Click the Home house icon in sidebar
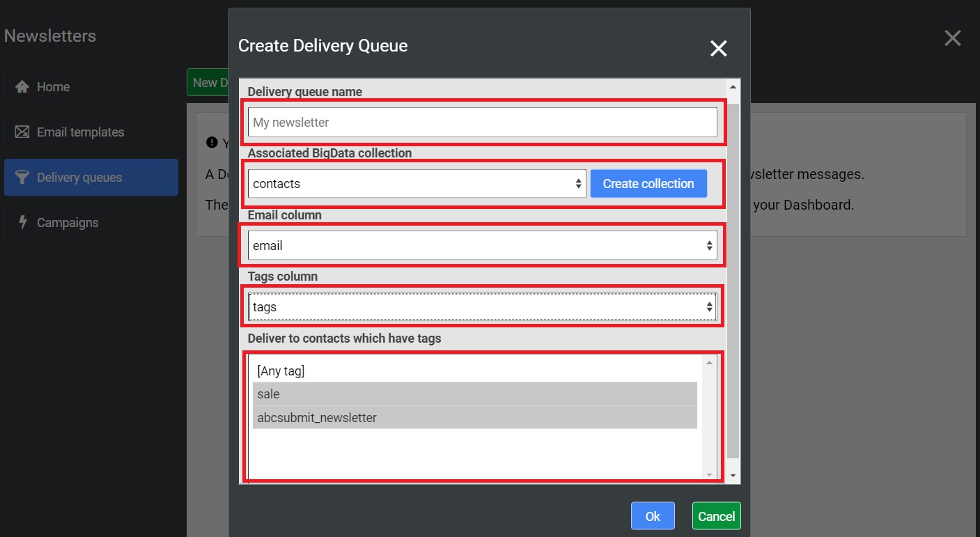Image resolution: width=980 pixels, height=537 pixels. [22, 87]
